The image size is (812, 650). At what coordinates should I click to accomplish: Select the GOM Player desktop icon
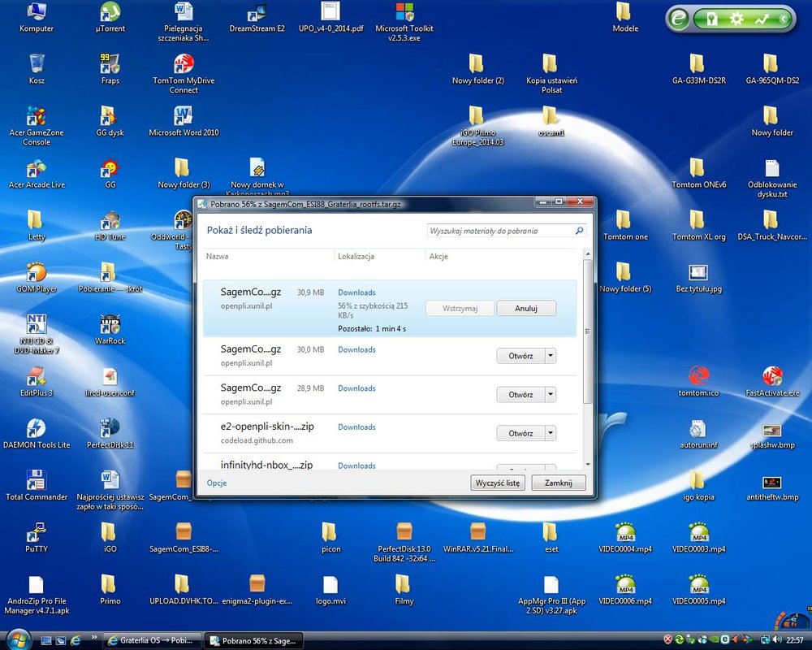36,273
